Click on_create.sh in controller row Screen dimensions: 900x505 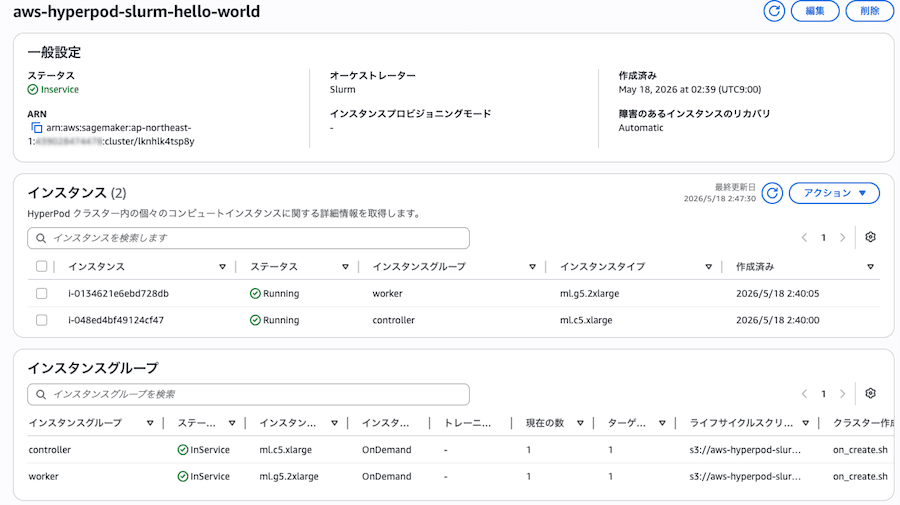coord(860,449)
